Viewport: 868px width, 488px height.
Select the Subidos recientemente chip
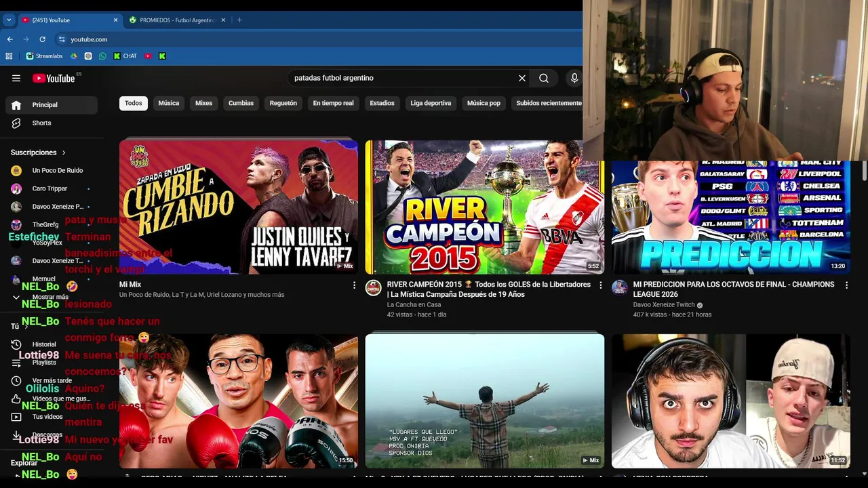548,103
